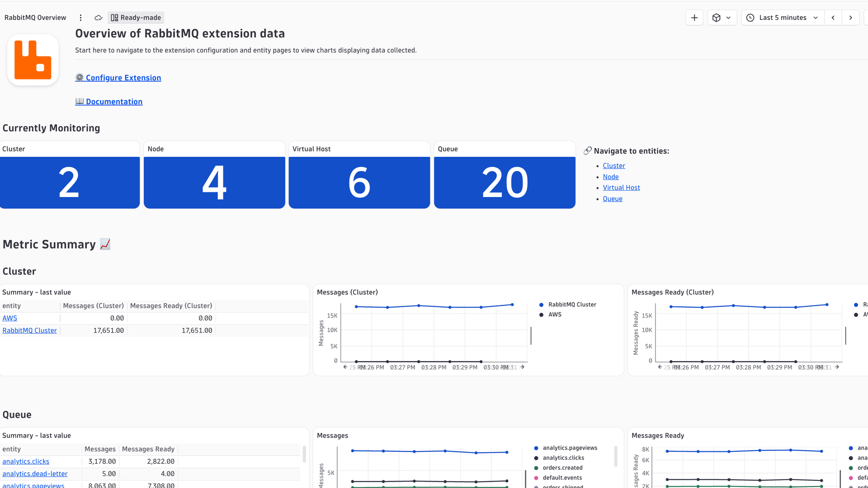Screen dimensions: 868x488
Task: Click the cloud sync status icon
Action: [x=98, y=18]
